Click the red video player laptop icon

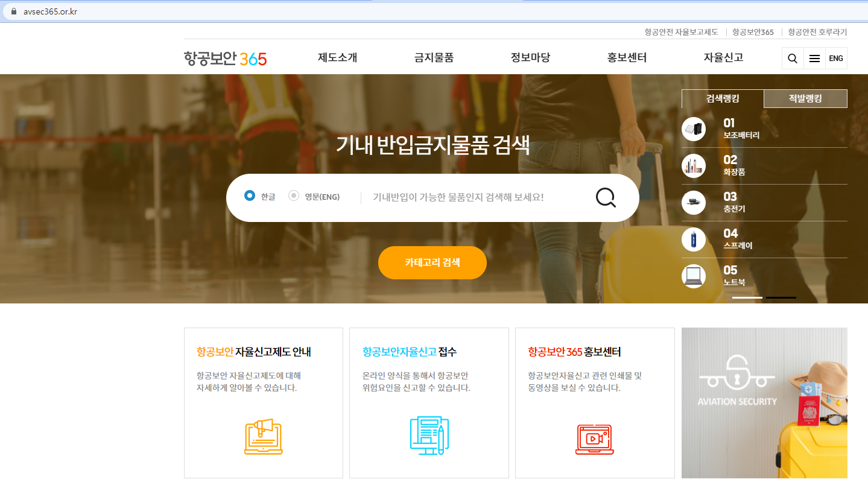coord(594,439)
